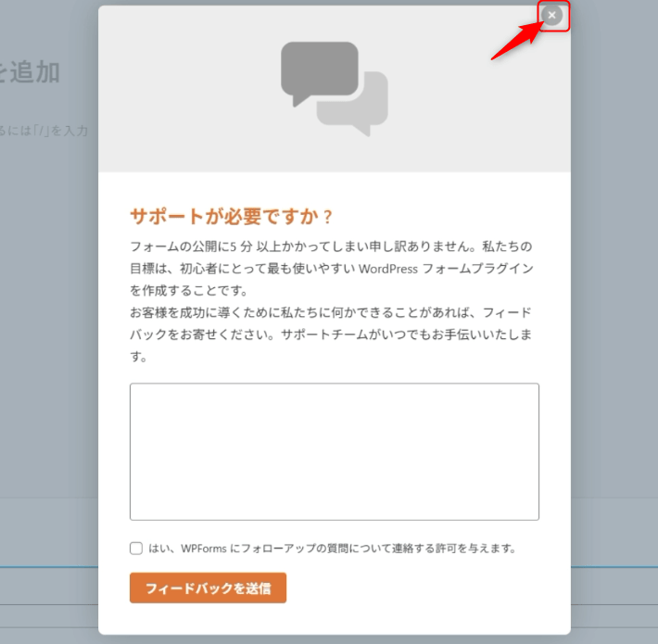Click the フィードバックを送信 button
This screenshot has height=644, width=658.
click(x=209, y=587)
